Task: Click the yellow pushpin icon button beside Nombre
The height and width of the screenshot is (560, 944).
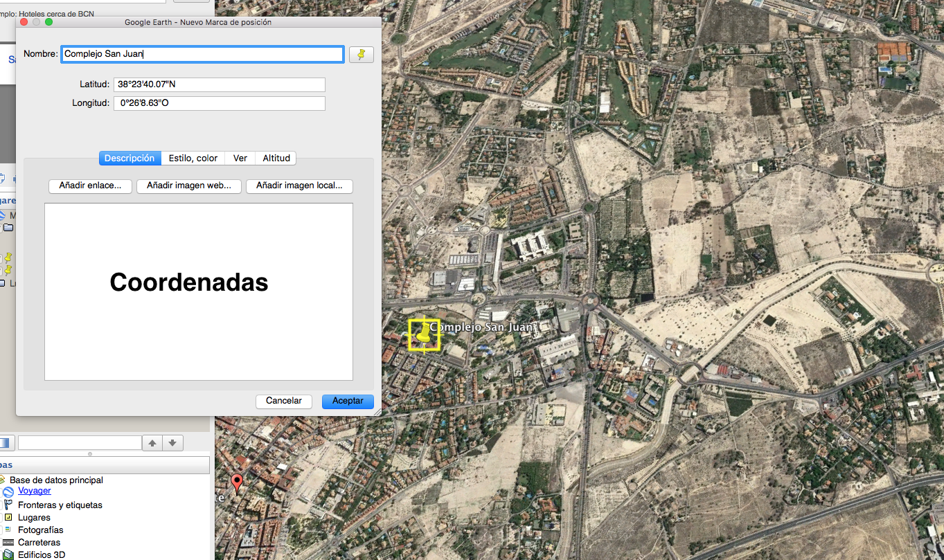Action: [x=361, y=55]
